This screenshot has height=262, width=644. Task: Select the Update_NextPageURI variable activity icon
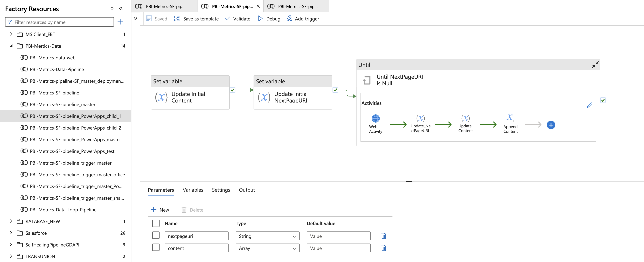pos(421,118)
